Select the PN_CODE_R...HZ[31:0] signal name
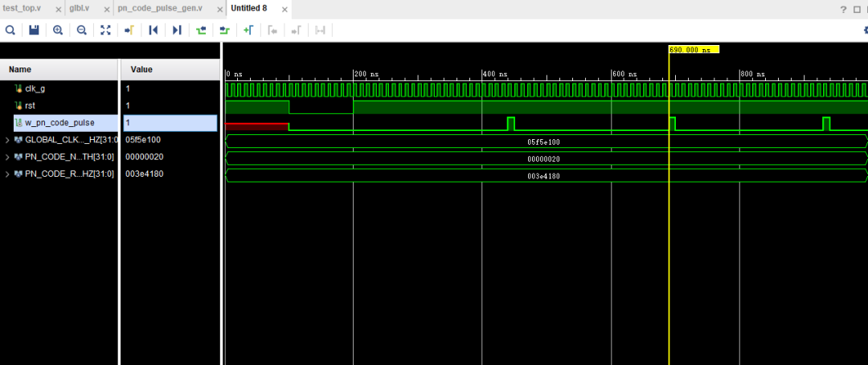The image size is (868, 365). point(69,174)
